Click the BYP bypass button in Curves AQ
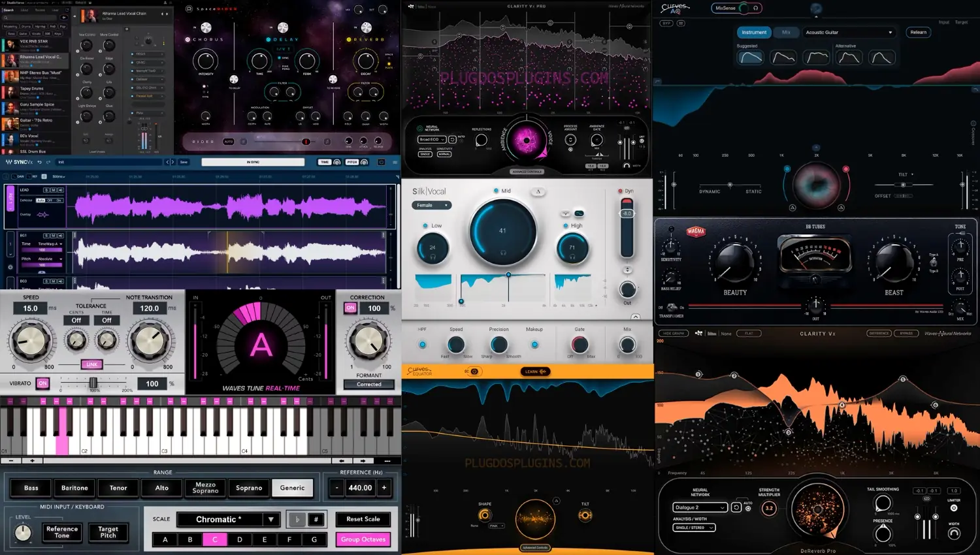Image resolution: width=980 pixels, height=555 pixels. pyautogui.click(x=666, y=24)
